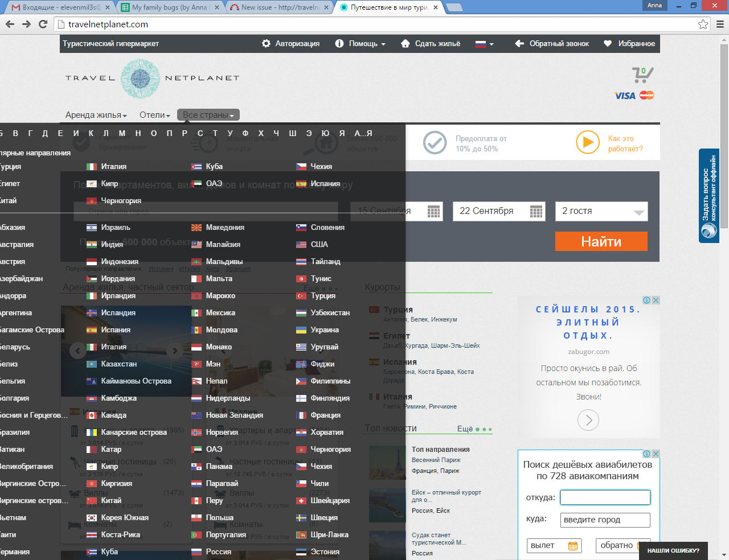Click next arrow in Seychelles ad
This screenshot has height=560, width=729.
point(588,421)
